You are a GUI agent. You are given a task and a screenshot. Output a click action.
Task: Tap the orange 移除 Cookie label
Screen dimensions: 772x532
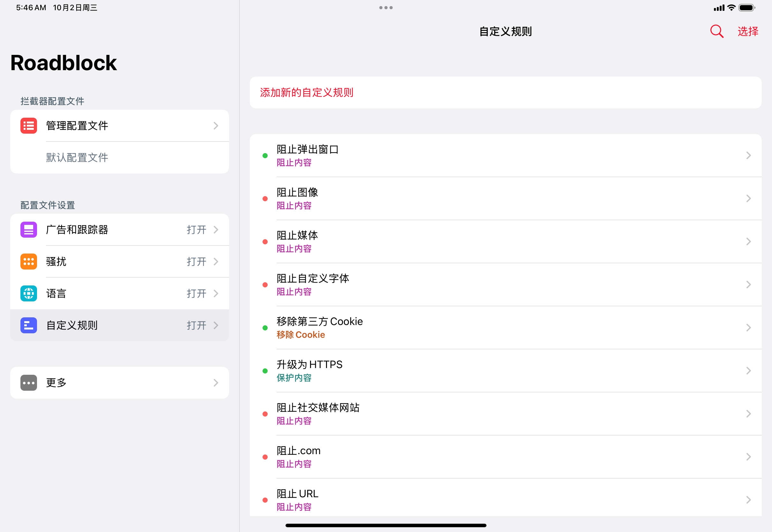(301, 335)
